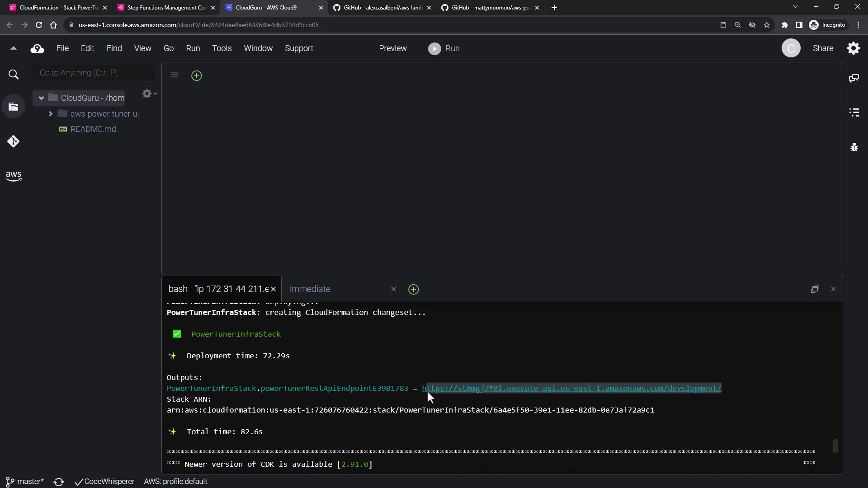Switch to the Immediate tab

point(310,289)
